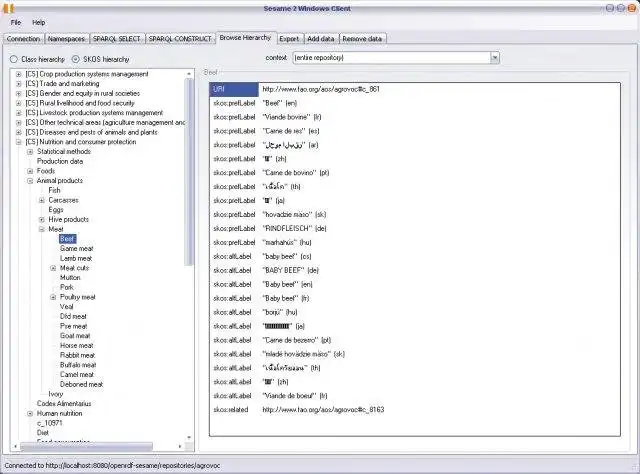Click the tree vertical scrollbar up arrow
The height and width of the screenshot is (474, 640).
point(189,74)
